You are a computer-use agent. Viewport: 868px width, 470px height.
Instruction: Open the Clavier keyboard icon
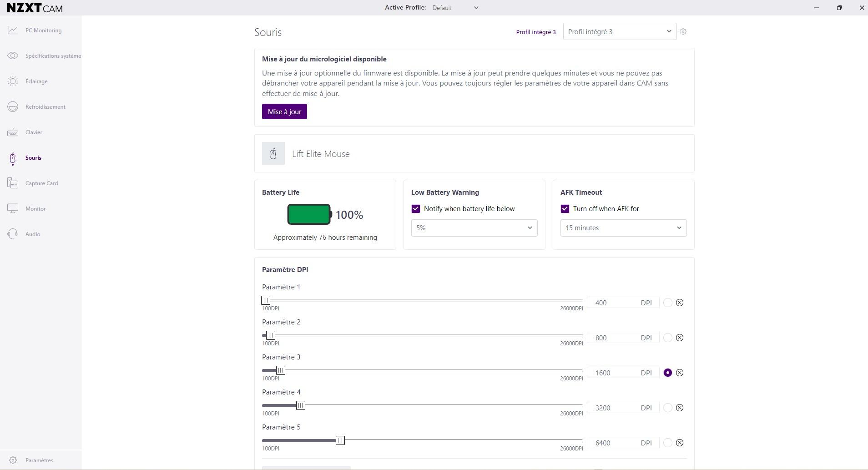[13, 132]
